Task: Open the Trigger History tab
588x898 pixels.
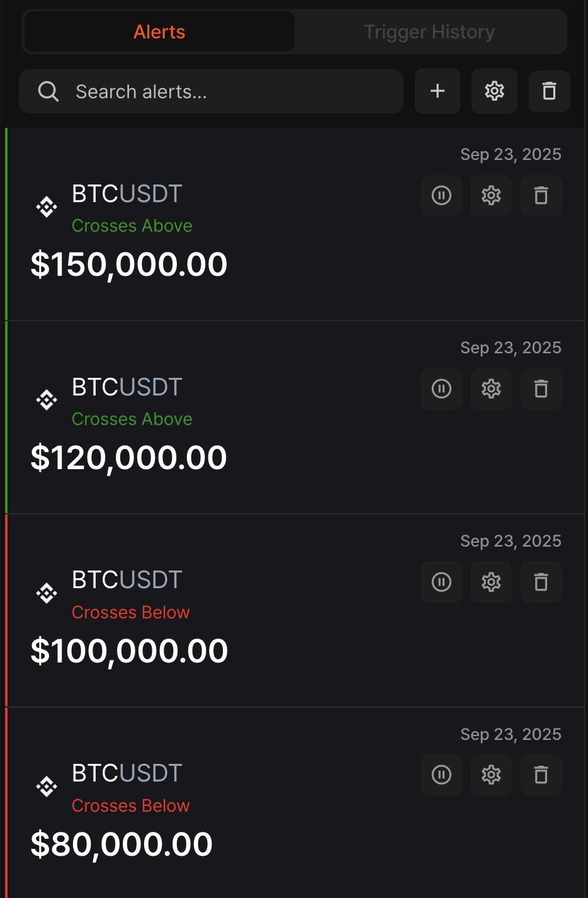Action: point(429,32)
